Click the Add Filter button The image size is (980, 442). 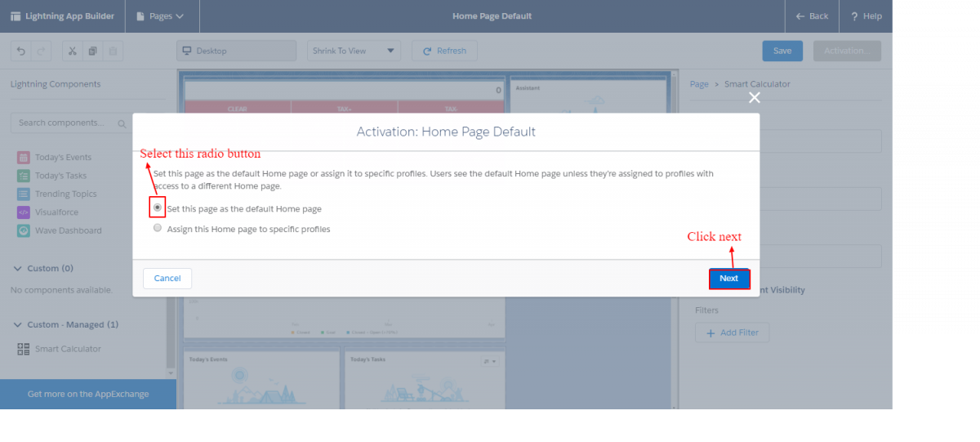(732, 333)
